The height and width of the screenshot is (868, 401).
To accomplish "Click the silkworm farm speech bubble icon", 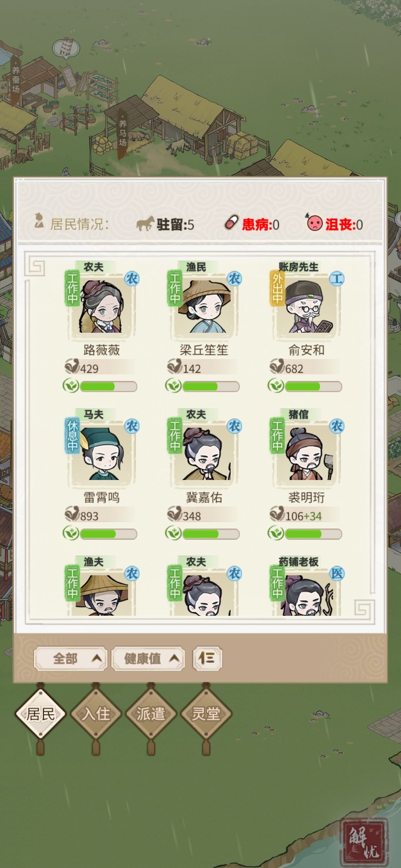I will 66,48.
